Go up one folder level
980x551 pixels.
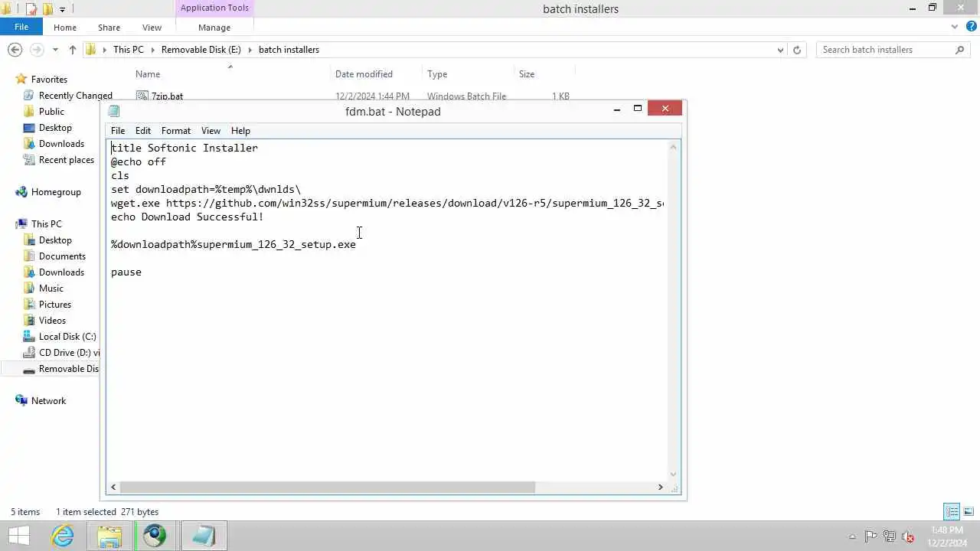pyautogui.click(x=73, y=50)
